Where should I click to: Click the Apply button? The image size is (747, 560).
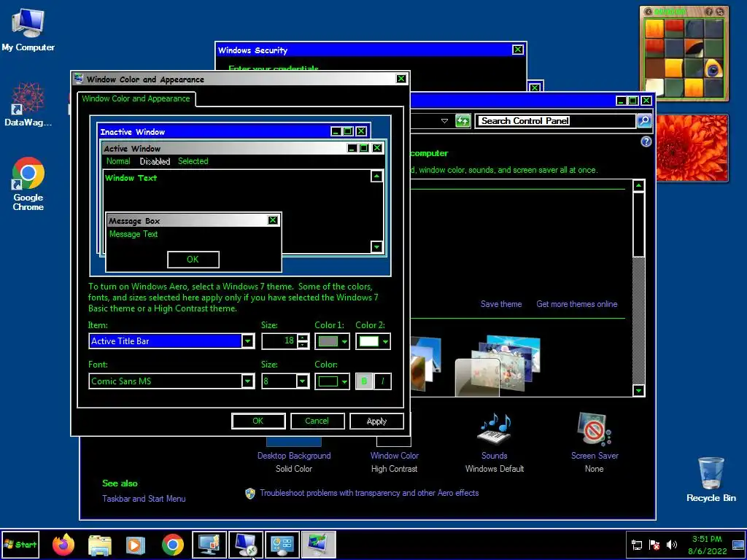pos(376,421)
